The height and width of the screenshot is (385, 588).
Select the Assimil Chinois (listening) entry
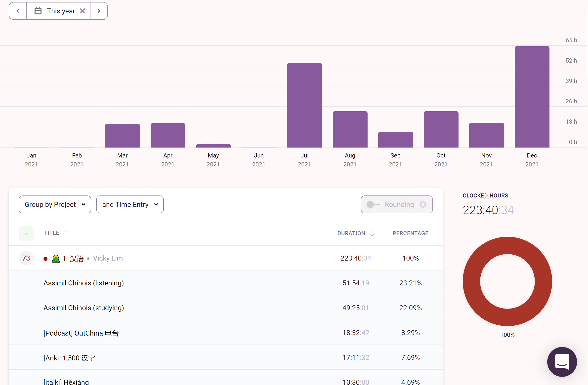[x=226, y=283]
